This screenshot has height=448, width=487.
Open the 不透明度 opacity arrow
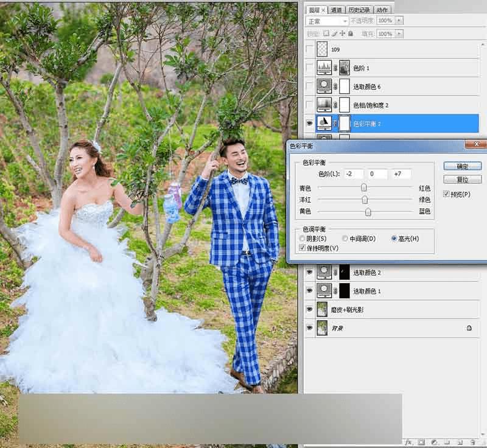(399, 21)
